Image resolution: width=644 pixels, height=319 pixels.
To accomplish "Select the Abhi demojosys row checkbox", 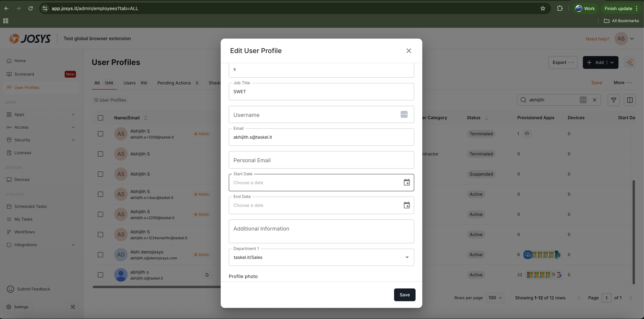I will [100, 255].
